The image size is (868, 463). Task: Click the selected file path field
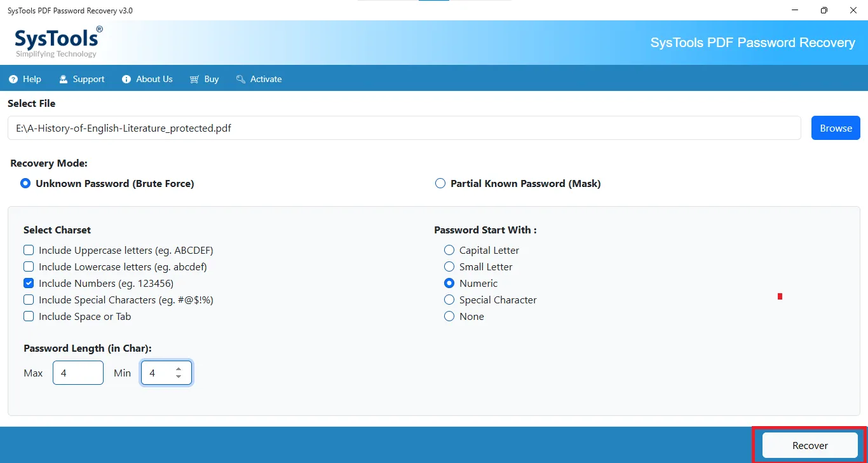point(404,128)
